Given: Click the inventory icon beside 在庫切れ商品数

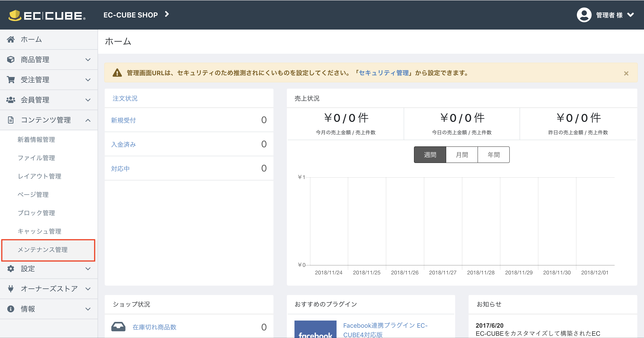Looking at the screenshot, I should tap(119, 327).
